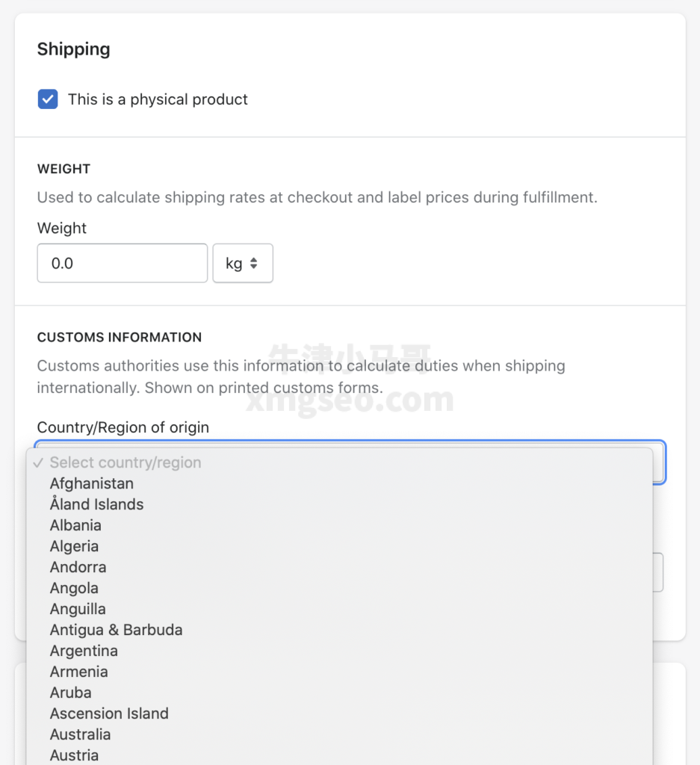Select Antigua & Barbuda option

click(x=339, y=630)
